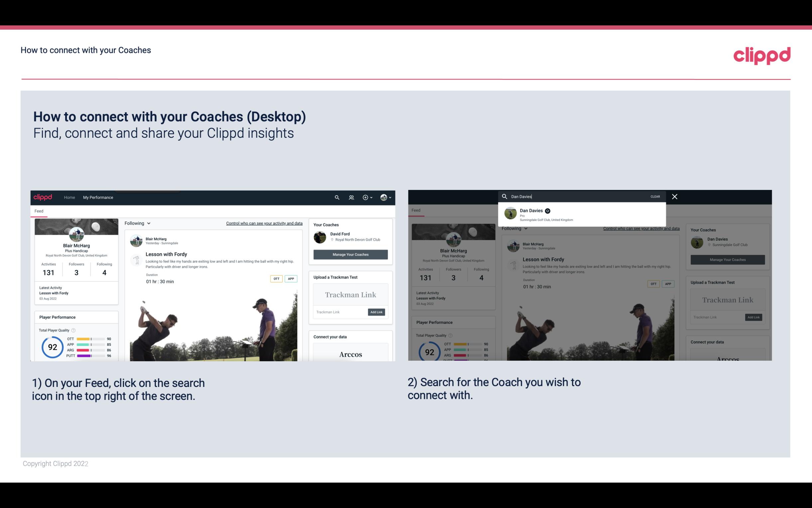Click the Add Link button for Trackman
812x508 pixels.
[377, 312]
